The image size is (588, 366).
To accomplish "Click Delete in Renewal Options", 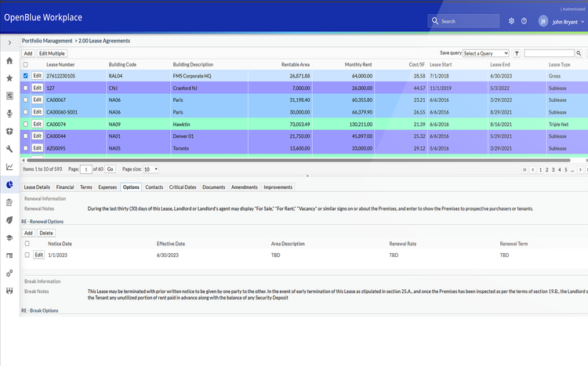I will coord(46,234).
